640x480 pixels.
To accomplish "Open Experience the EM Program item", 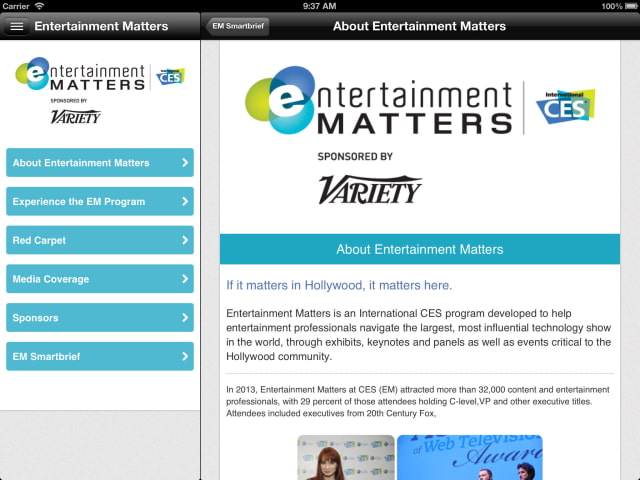I will pos(100,201).
